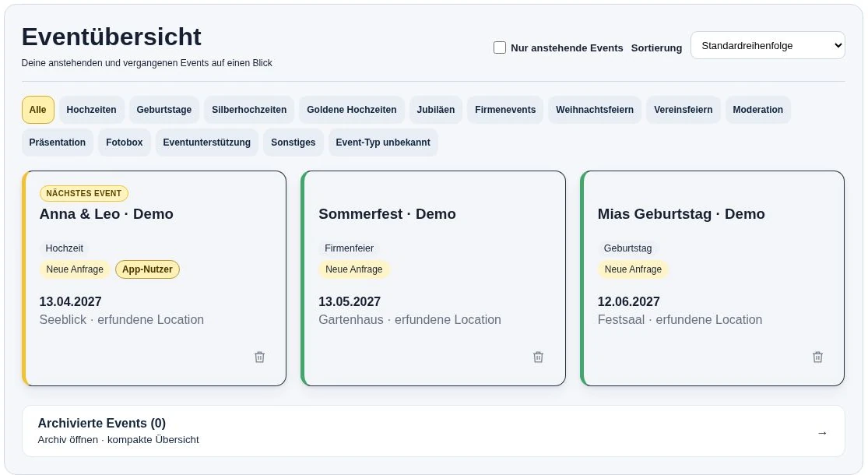Select the Fotobox filter chip
Screen dimensions: 868x475
125,142
